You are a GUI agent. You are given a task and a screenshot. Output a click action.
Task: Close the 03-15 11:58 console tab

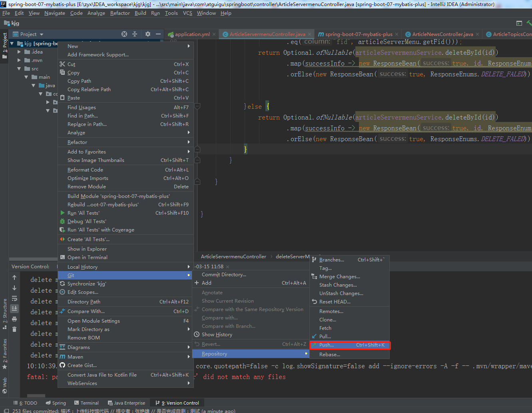pos(228,267)
